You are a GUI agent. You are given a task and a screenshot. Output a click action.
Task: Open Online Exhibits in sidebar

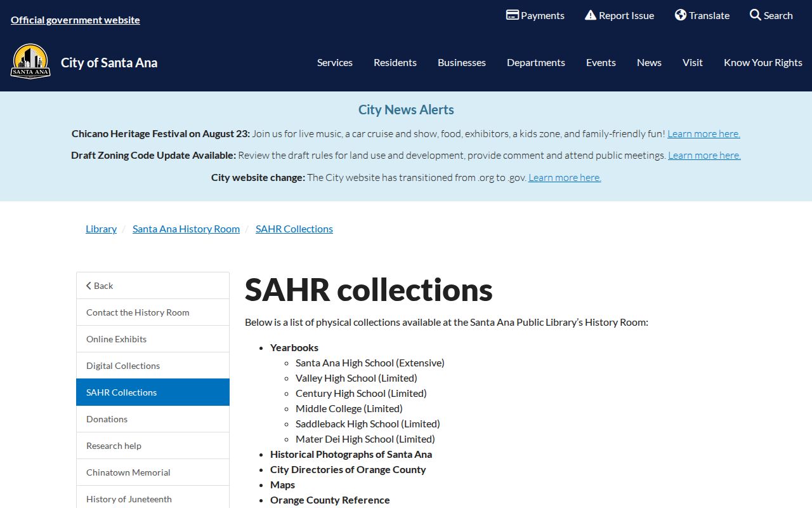point(153,339)
